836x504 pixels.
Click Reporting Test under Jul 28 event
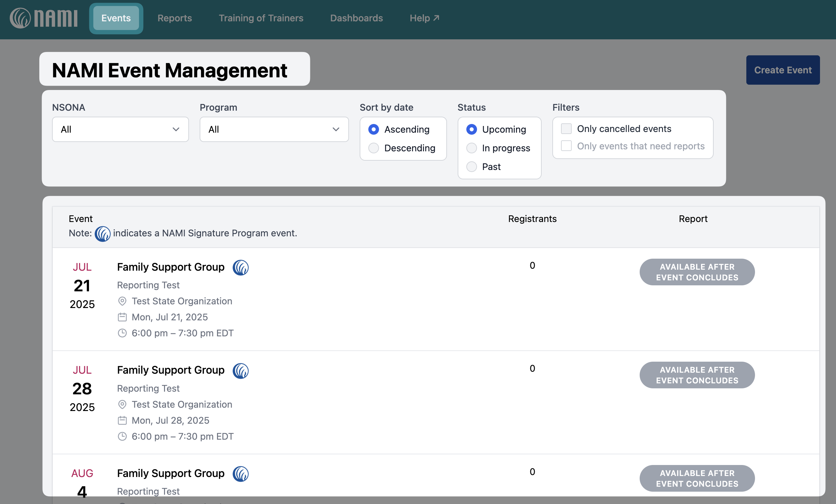(x=148, y=388)
